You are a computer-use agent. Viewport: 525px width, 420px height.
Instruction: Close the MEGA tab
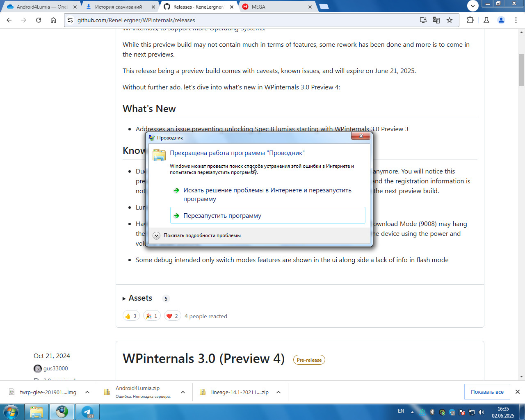tap(310, 7)
